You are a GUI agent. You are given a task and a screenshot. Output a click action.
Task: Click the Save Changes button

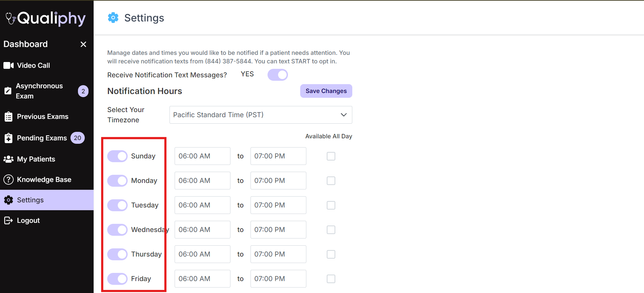326,91
